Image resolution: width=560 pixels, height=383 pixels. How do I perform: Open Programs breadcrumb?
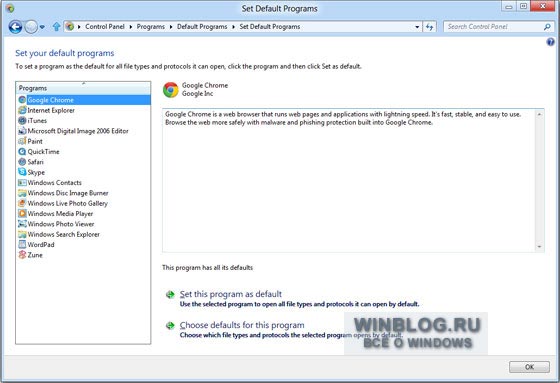[x=151, y=27]
